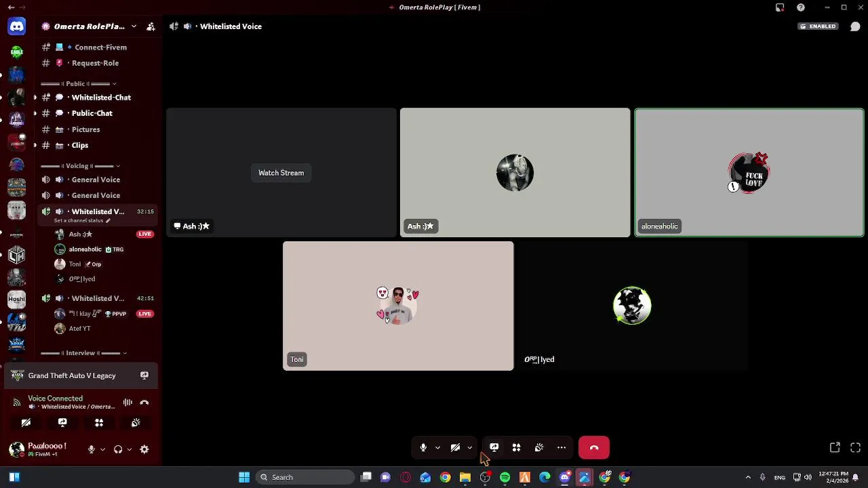Open the notification bell in system tray
The height and width of the screenshot is (488, 868).
856,477
